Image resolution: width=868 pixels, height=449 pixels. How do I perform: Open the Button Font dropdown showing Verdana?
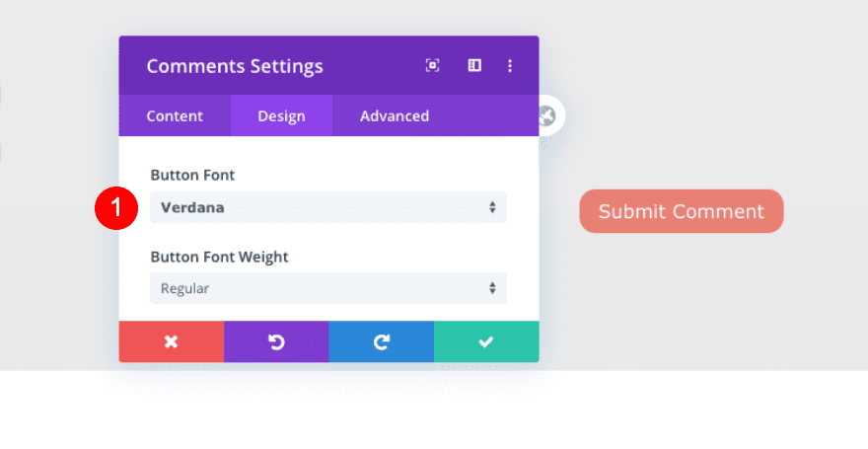[316, 207]
